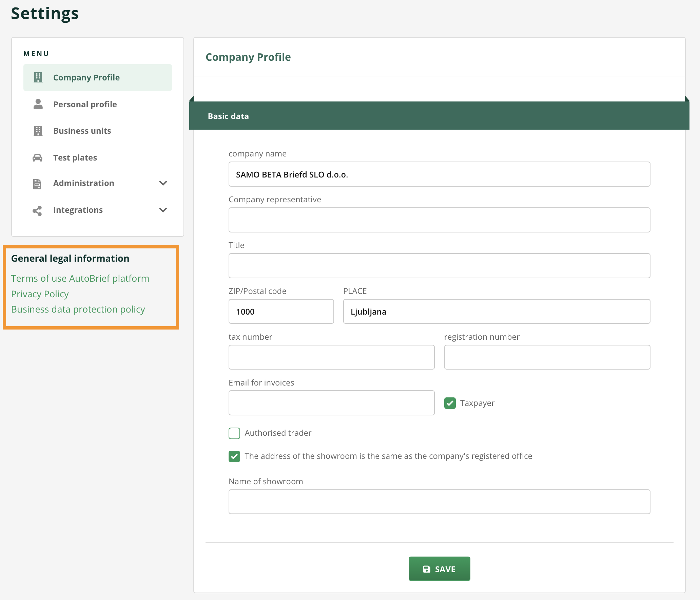Viewport: 700px width, 600px height.
Task: Click the ZIP/Postal code field
Action: [x=281, y=311]
